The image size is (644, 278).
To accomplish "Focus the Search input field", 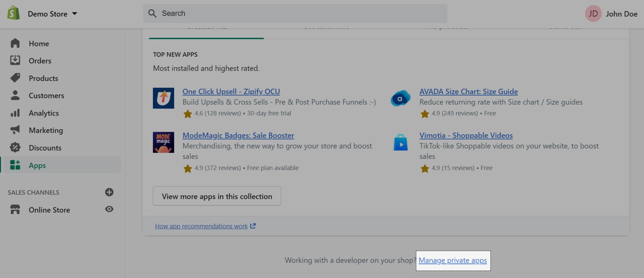I will point(295,13).
